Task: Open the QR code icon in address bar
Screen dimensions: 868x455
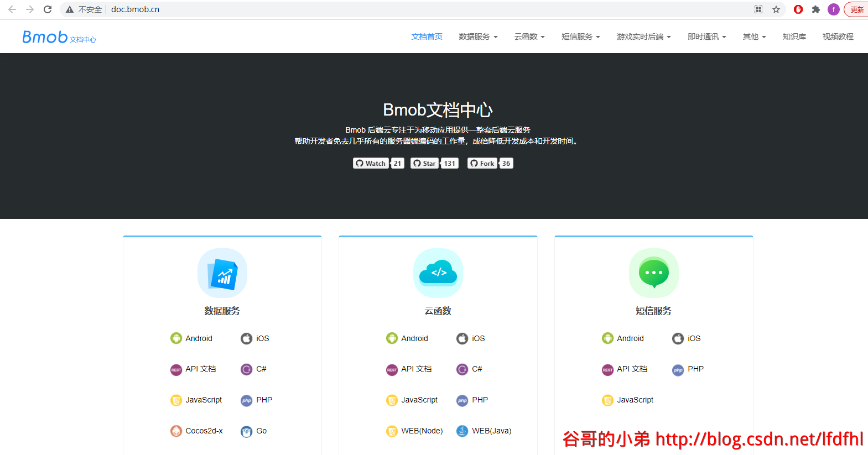Action: click(758, 9)
